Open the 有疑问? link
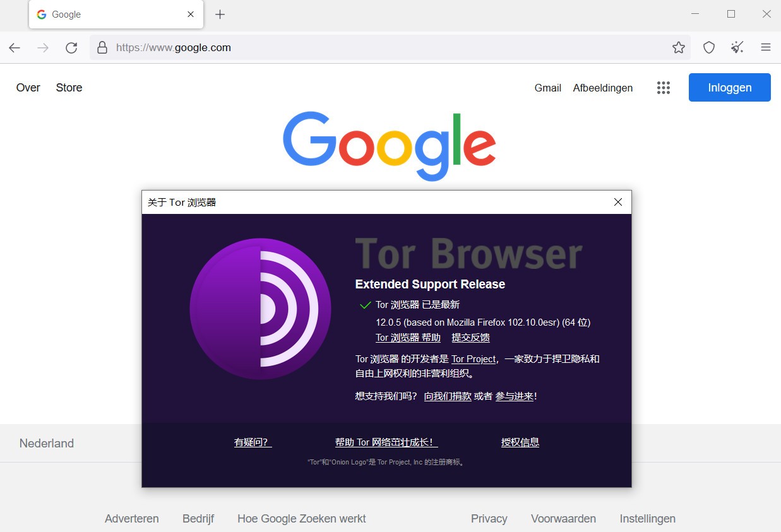The image size is (781, 532). pyautogui.click(x=253, y=442)
